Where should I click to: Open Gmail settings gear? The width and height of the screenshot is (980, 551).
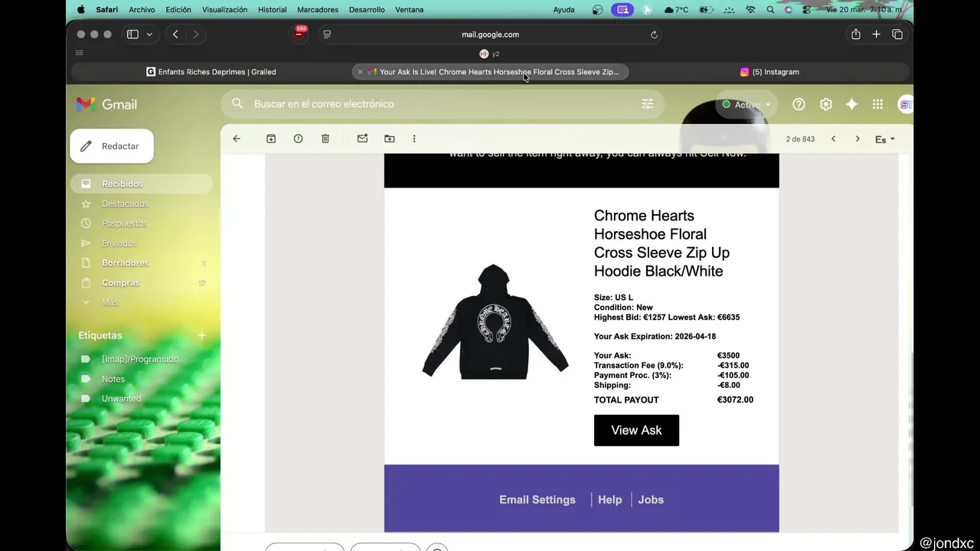coord(825,104)
